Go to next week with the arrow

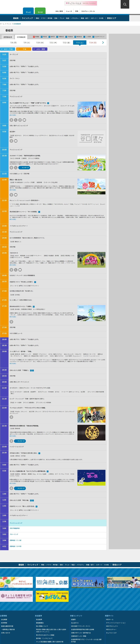point(103,43)
